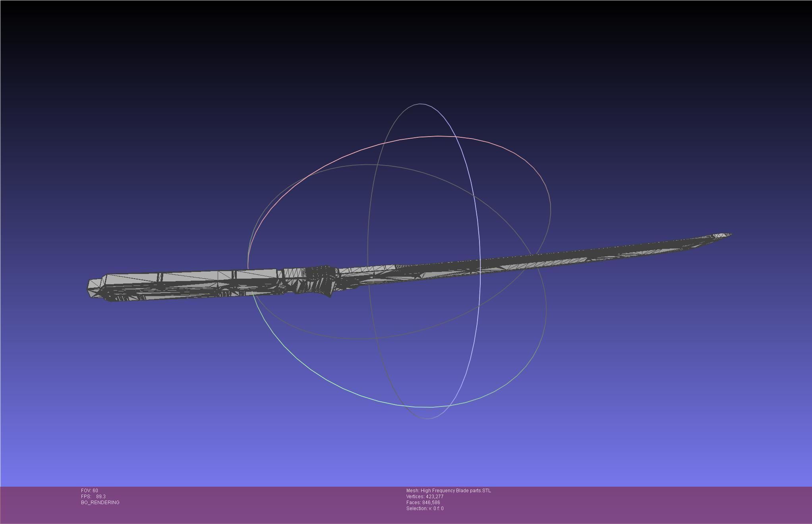Click the Selection info text
This screenshot has height=524, width=812.
click(x=425, y=509)
